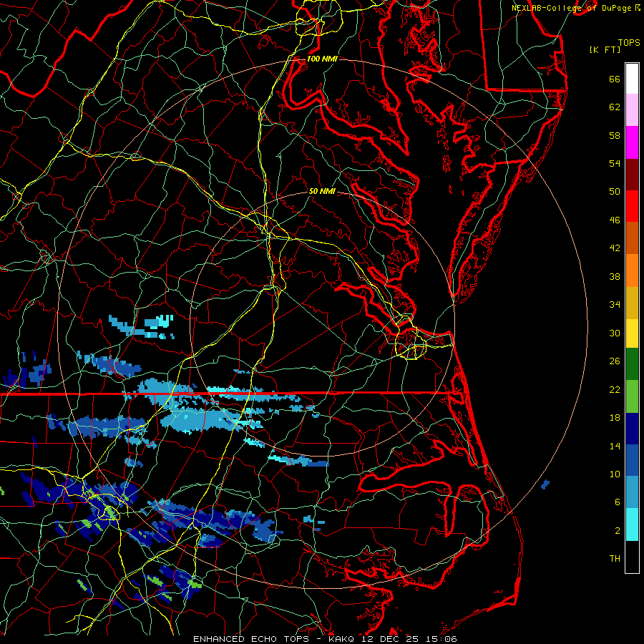
Task: Click the light pink 62 kft legend swatch
Action: point(632,109)
